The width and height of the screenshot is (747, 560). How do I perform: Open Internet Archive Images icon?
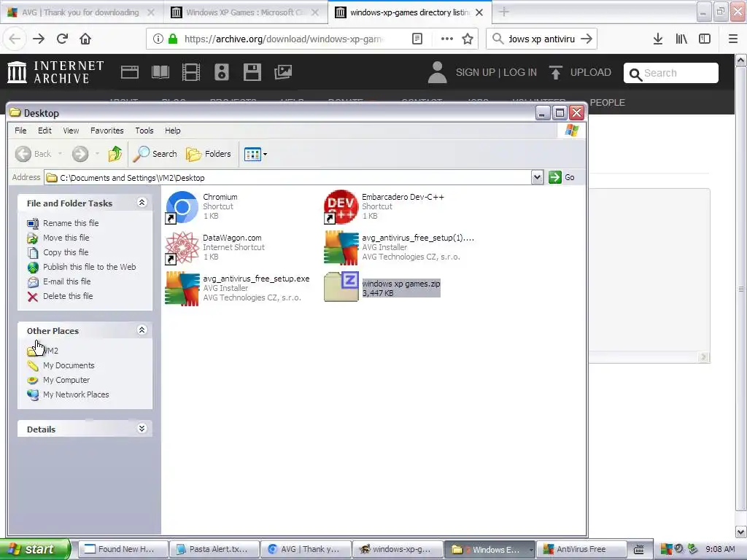[283, 72]
